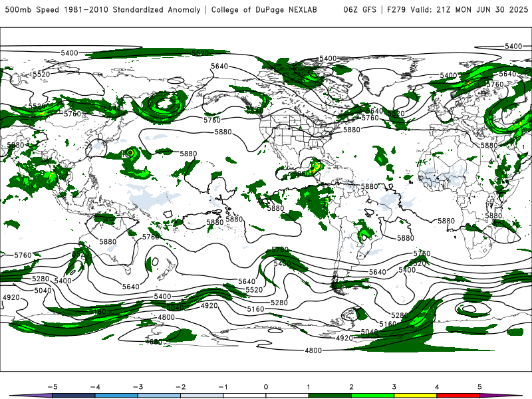
Task: Click the title text '500mb Speed 1981-2010 Standardized Anomaly'
Action: point(103,9)
